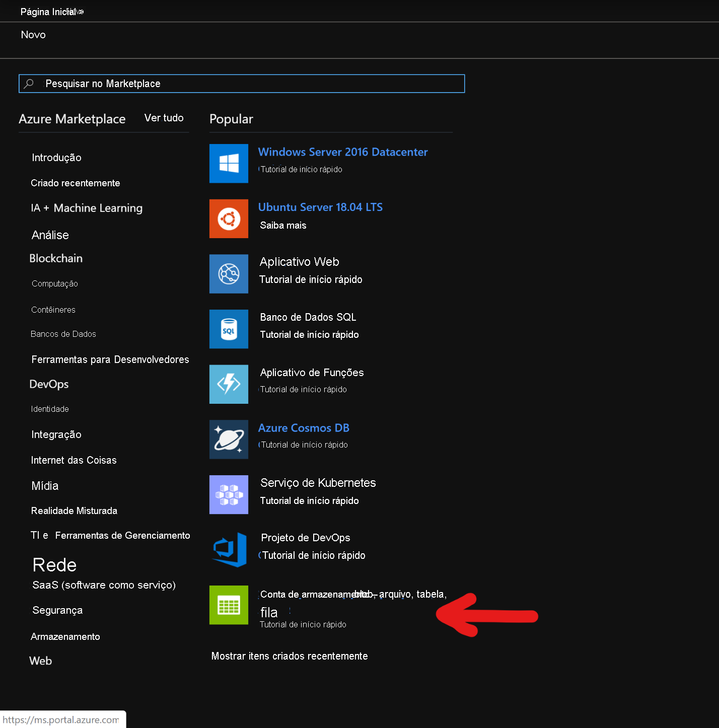Open the Segurança category

[x=57, y=610]
